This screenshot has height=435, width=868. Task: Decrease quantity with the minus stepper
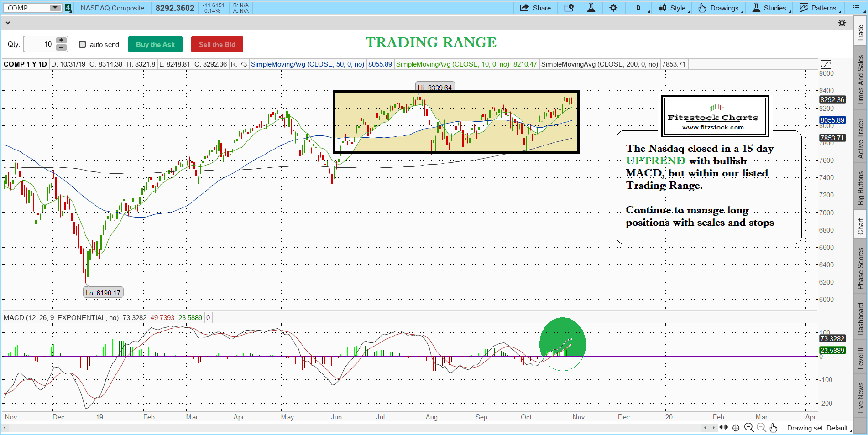click(61, 47)
